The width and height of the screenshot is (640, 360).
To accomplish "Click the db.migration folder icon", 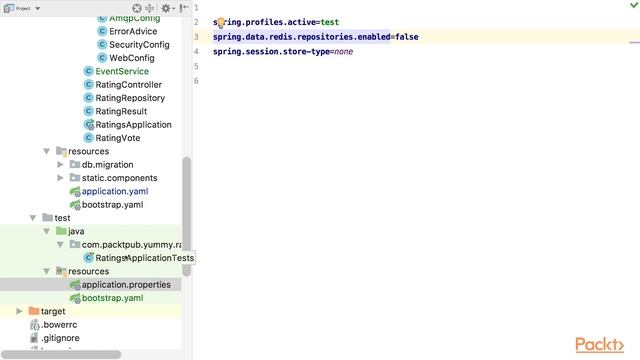I will click(x=75, y=164).
